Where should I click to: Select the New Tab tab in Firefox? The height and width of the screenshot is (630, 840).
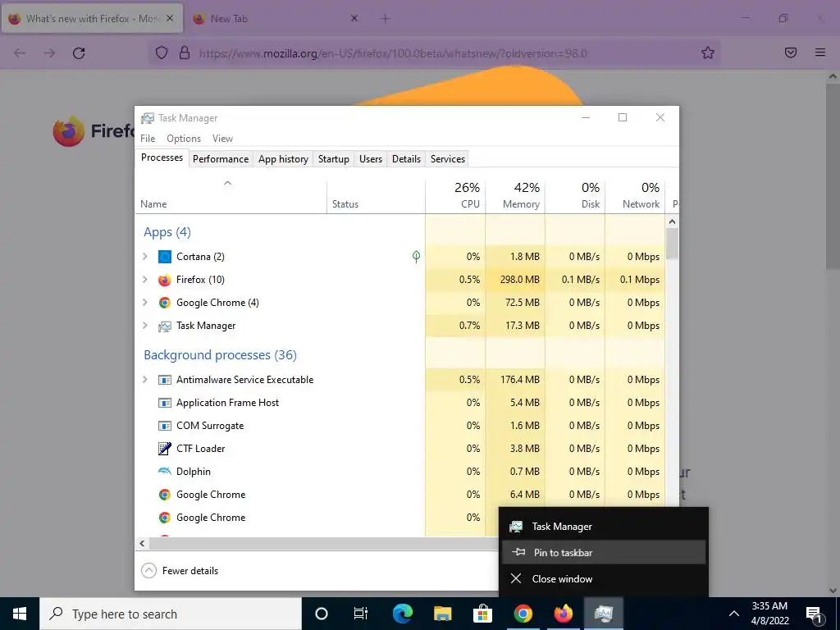(276, 19)
